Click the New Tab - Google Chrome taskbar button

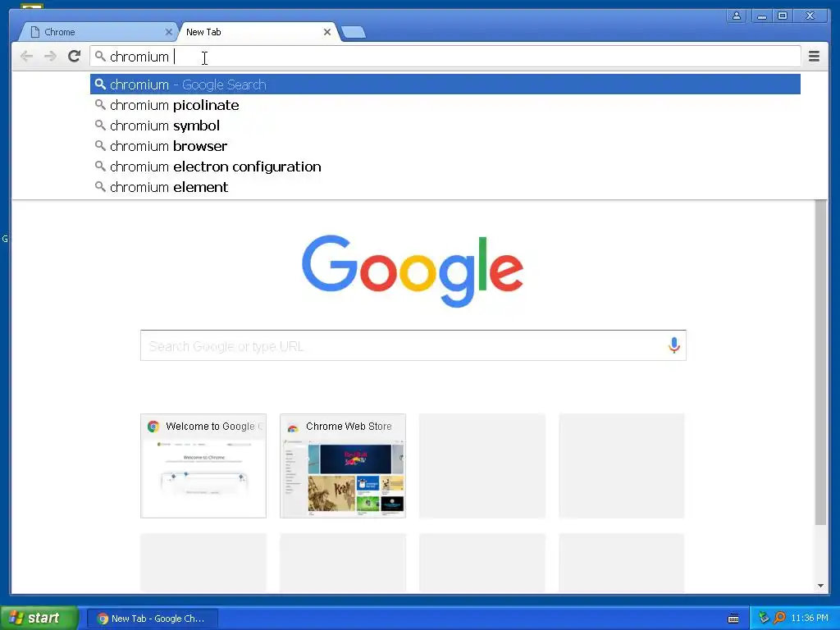click(x=152, y=619)
